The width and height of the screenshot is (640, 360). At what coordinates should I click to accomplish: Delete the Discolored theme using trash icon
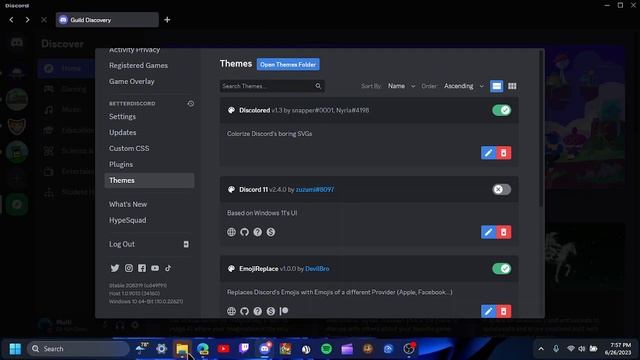pos(504,153)
